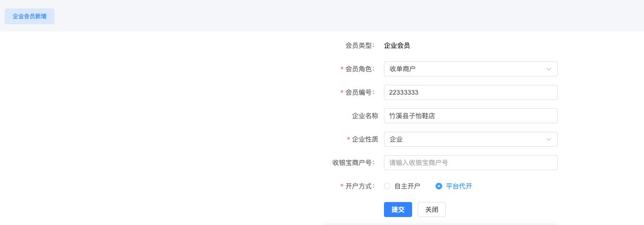This screenshot has width=644, height=225.
Task: Click the 会员编号 field label
Action: click(x=360, y=92)
